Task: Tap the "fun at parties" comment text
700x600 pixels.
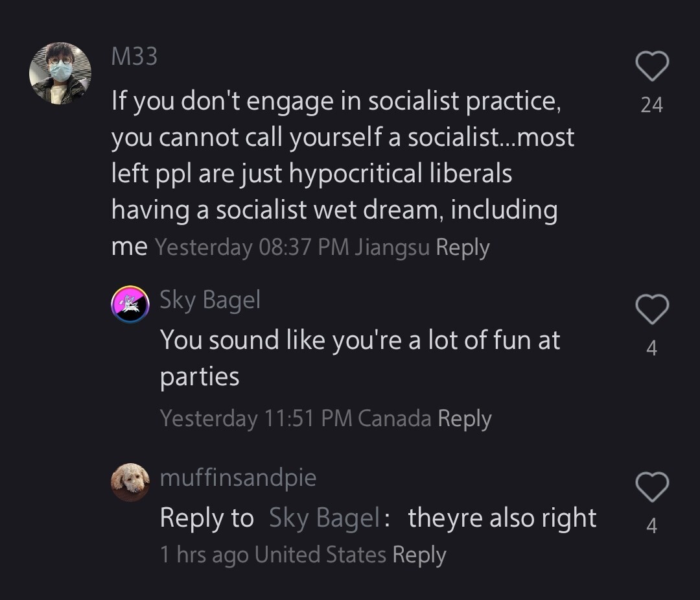Action: pyautogui.click(x=360, y=358)
